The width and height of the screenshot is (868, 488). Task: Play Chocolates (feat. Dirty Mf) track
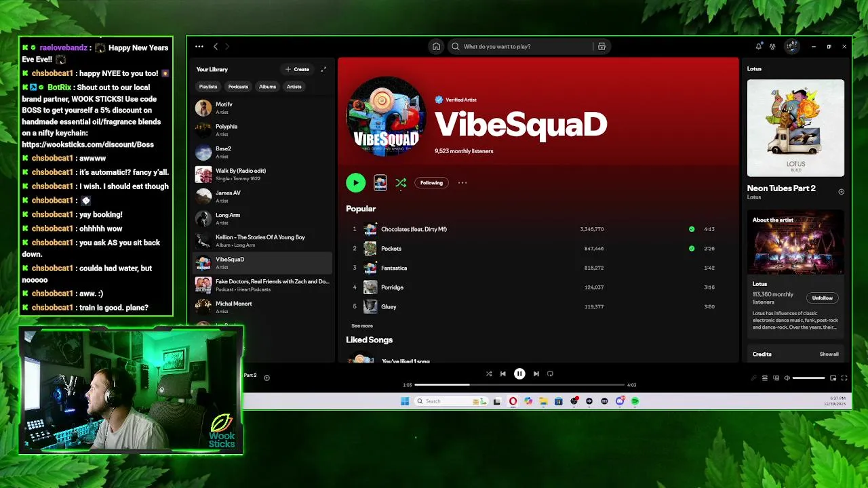pos(534,229)
